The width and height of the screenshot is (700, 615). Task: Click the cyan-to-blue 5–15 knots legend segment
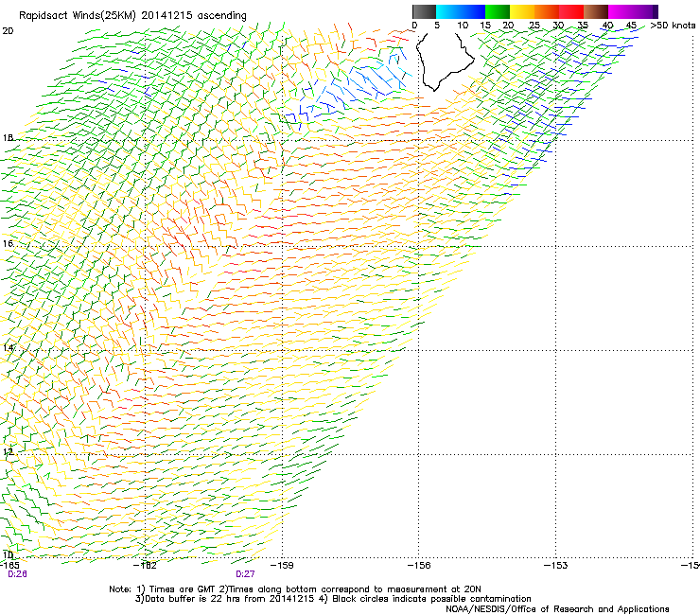(x=461, y=11)
